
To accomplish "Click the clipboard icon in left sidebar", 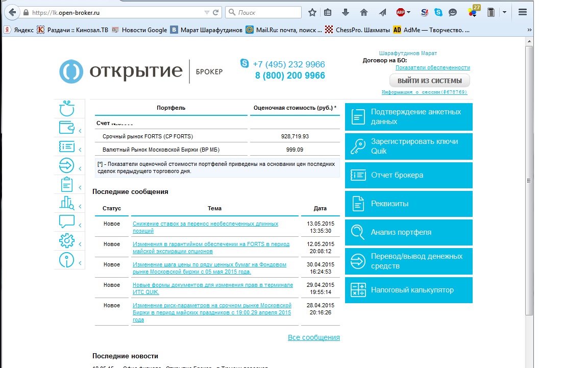I will [x=67, y=184].
